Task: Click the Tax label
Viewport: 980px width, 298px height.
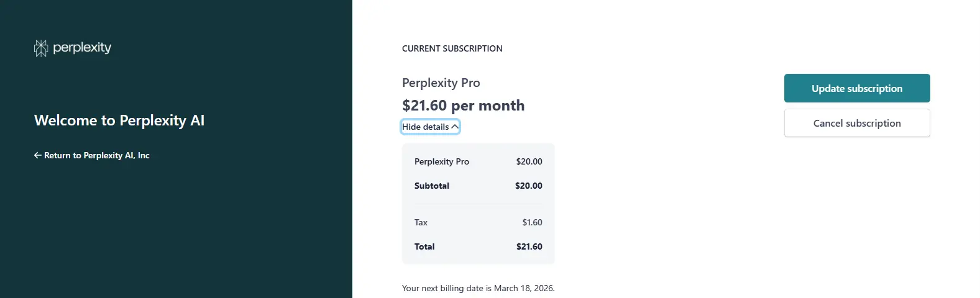Action: 421,222
